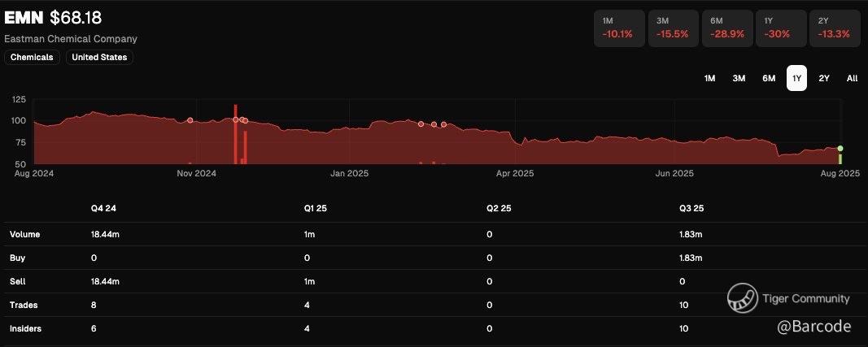This screenshot has width=868, height=347.
Task: Select the 3M chart range tab
Action: pyautogui.click(x=739, y=79)
